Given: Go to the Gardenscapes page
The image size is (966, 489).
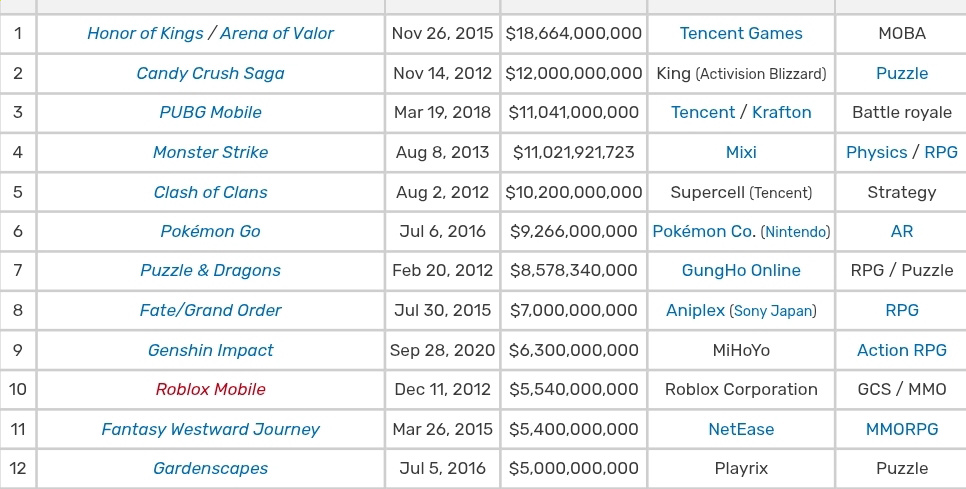Looking at the screenshot, I should pos(210,468).
